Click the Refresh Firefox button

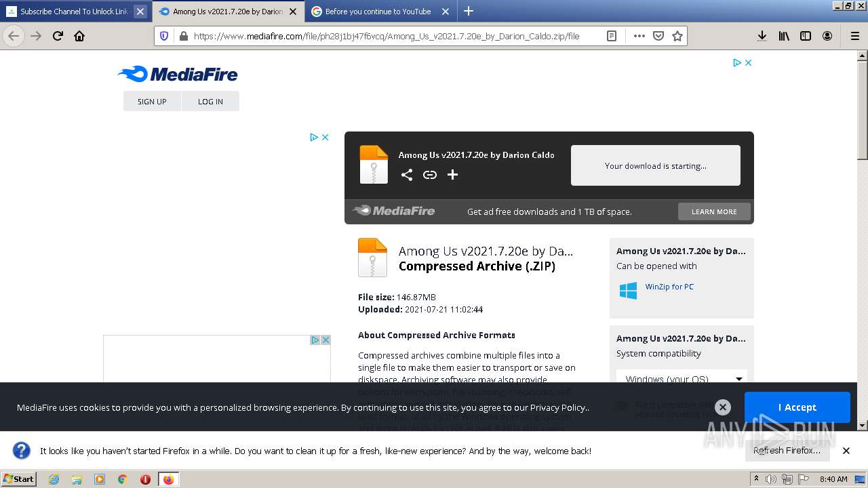click(787, 450)
